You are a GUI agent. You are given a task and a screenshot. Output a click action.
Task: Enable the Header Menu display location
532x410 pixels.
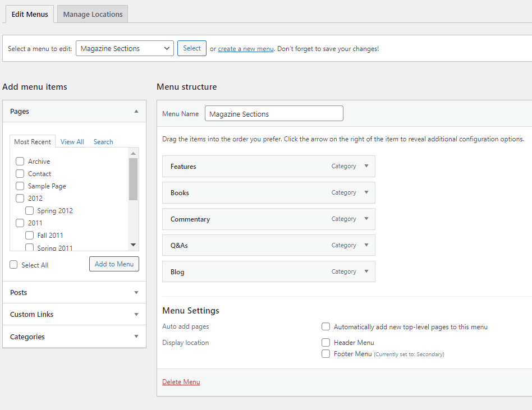[x=325, y=342]
